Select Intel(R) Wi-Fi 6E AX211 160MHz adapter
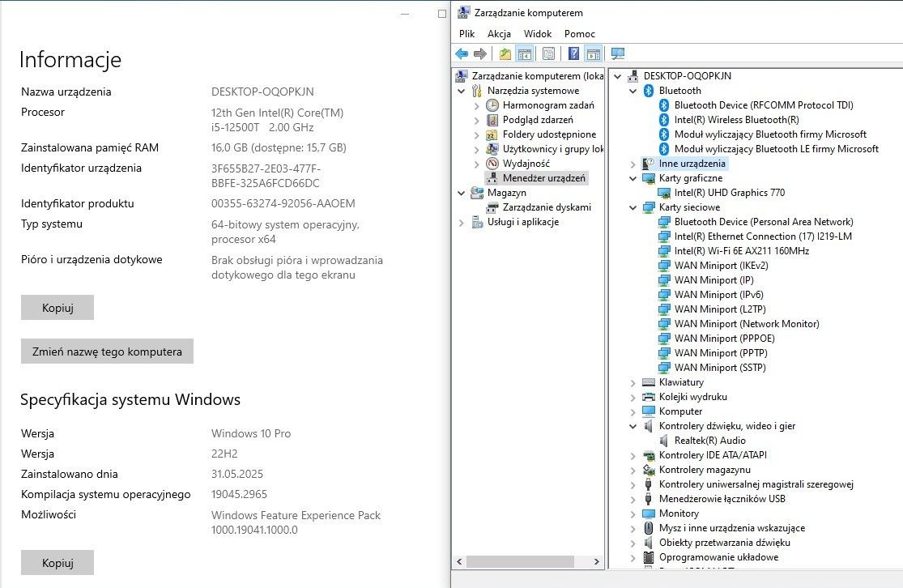The image size is (903, 588). pyautogui.click(x=741, y=251)
